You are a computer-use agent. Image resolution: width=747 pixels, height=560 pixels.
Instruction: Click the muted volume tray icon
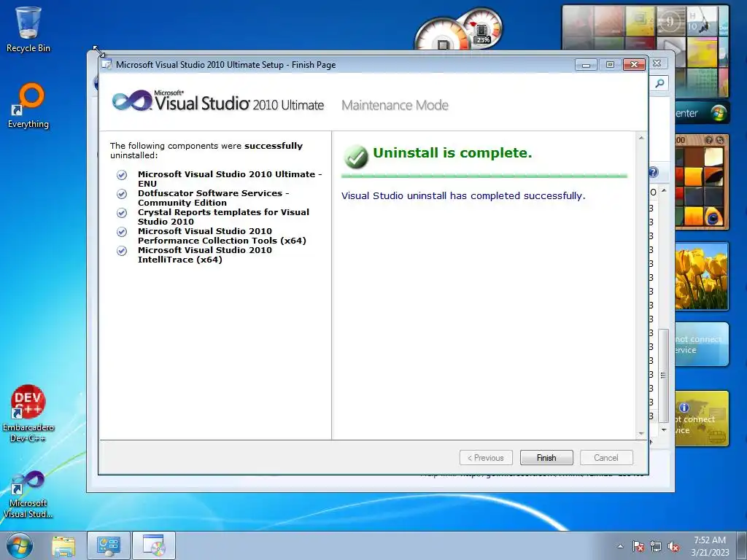673,546
